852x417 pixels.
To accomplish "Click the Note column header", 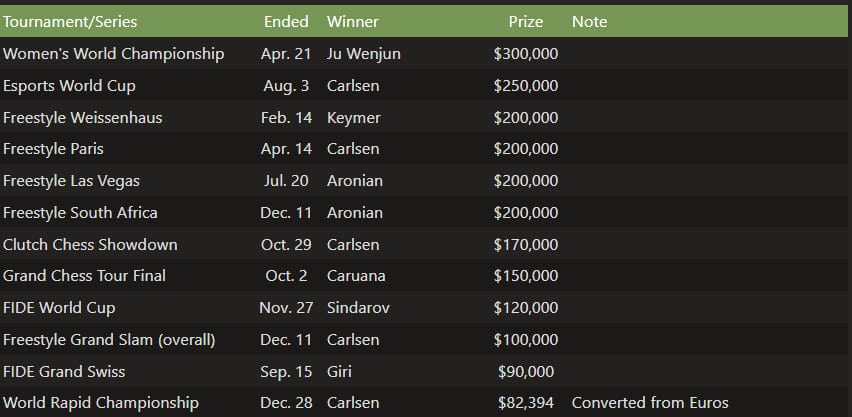I will (589, 21).
